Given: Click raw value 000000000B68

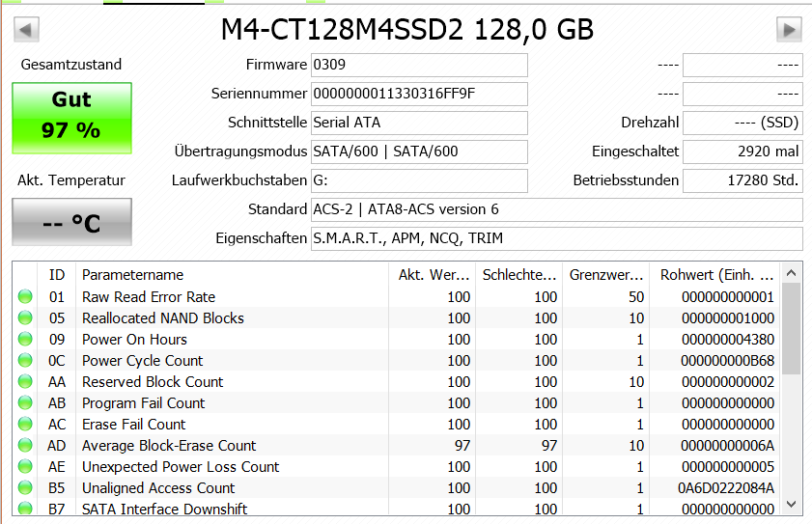Looking at the screenshot, I should 727,360.
